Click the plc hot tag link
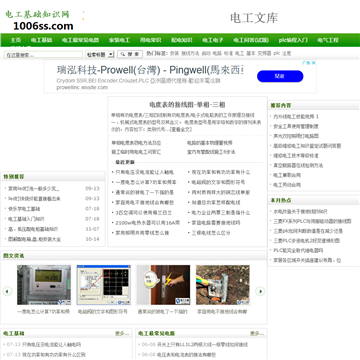 click(277, 53)
